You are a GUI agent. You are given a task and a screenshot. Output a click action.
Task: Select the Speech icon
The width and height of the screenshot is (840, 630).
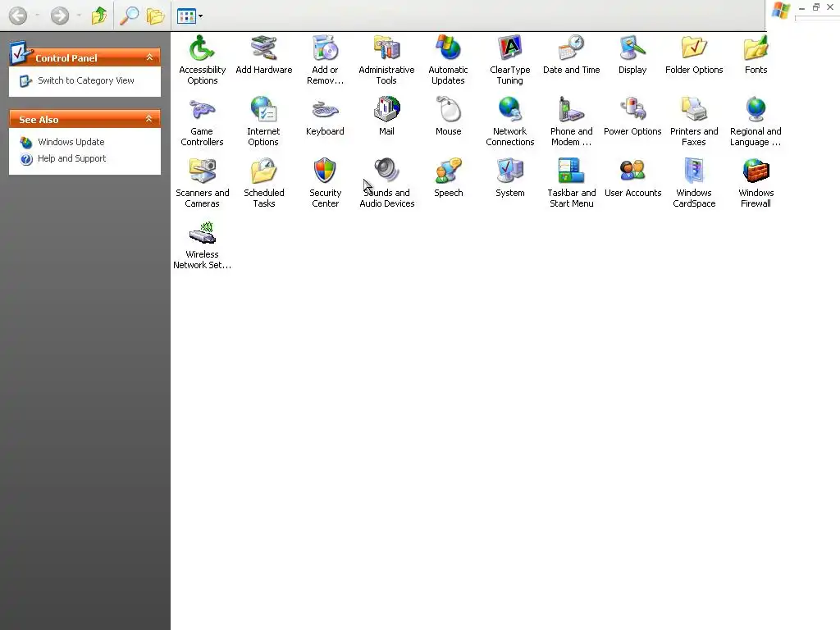[449, 171]
